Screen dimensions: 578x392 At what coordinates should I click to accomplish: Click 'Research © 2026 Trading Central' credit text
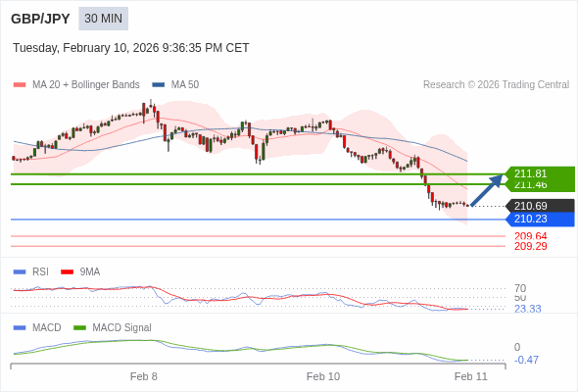(x=496, y=85)
